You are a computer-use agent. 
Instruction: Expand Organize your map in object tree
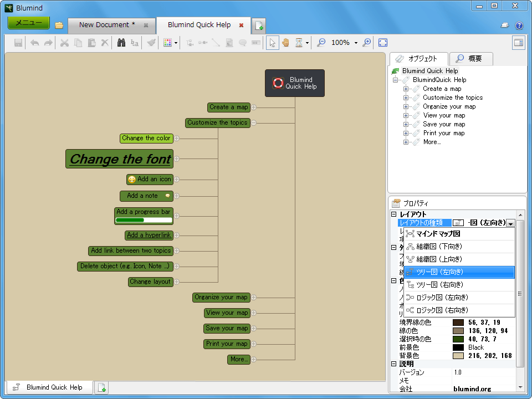(406, 106)
